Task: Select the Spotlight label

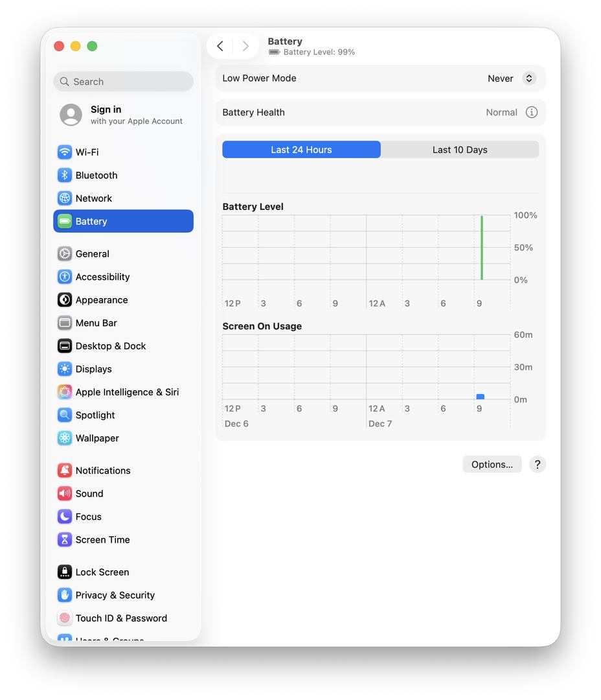Action: coord(95,415)
